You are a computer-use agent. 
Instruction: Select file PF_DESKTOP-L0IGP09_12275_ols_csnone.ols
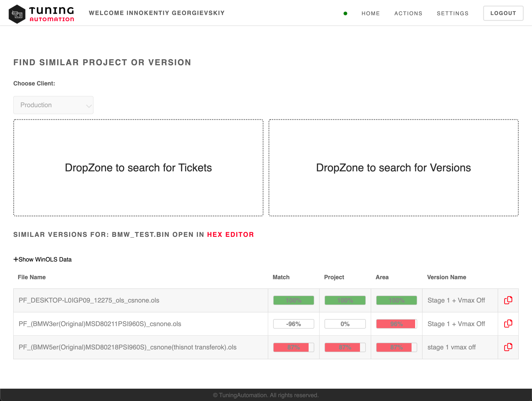pyautogui.click(x=89, y=300)
